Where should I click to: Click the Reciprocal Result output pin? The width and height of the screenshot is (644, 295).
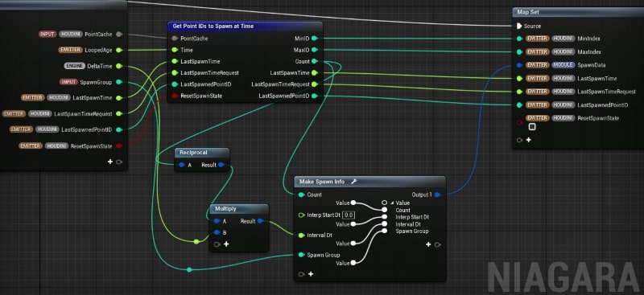(x=221, y=165)
